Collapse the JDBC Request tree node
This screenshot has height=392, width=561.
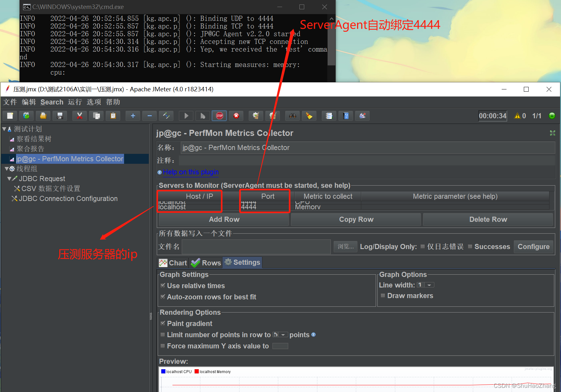tap(9, 179)
